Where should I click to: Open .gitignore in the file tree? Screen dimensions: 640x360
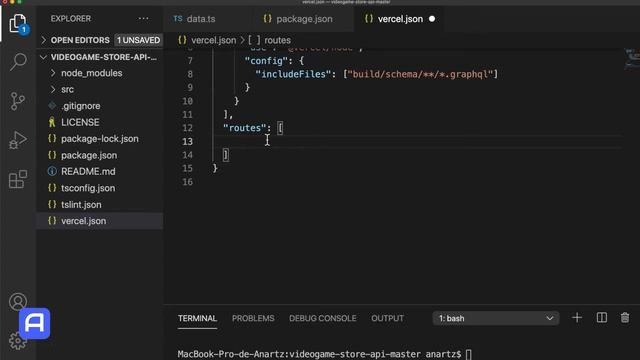tap(100, 106)
